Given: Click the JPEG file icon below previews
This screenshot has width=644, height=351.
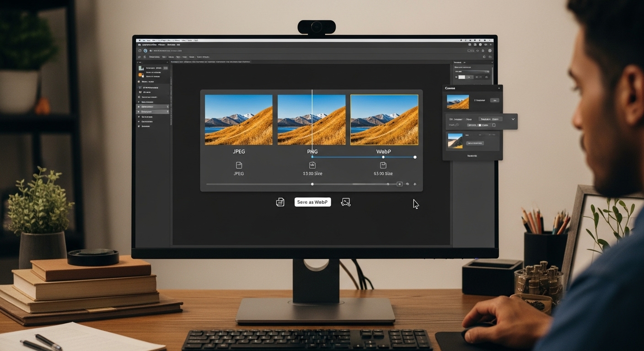Looking at the screenshot, I should click(239, 165).
